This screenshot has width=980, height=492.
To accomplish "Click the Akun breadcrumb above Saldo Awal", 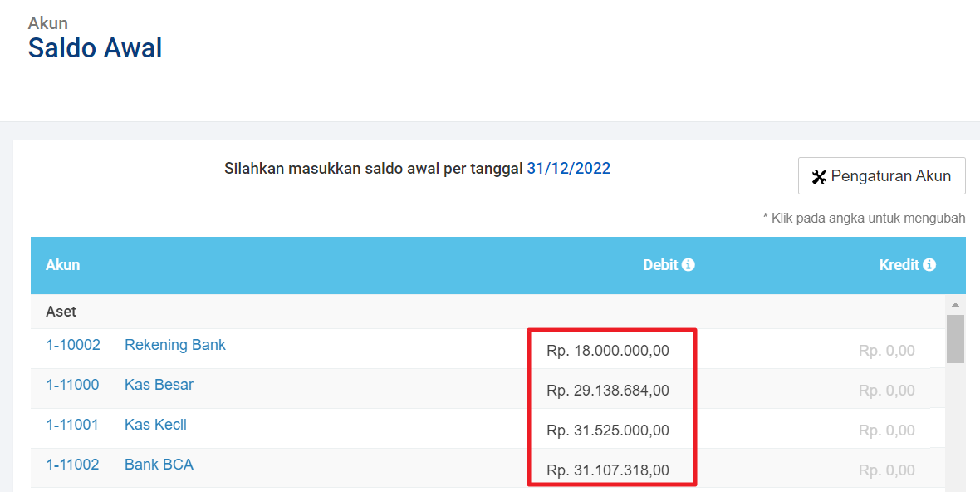I will coord(48,23).
